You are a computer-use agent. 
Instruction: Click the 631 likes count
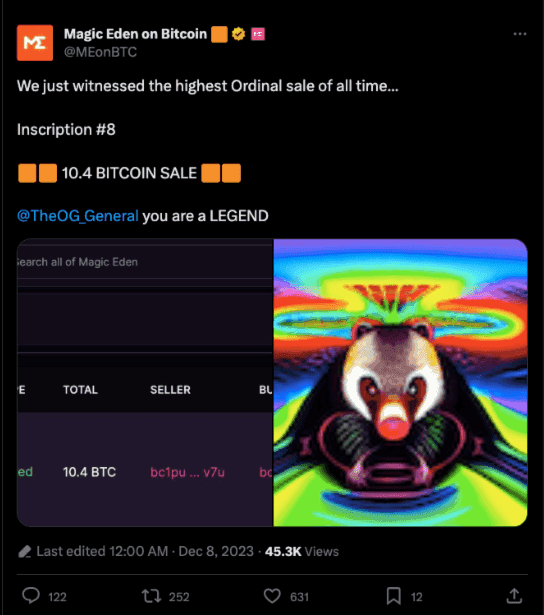(299, 597)
